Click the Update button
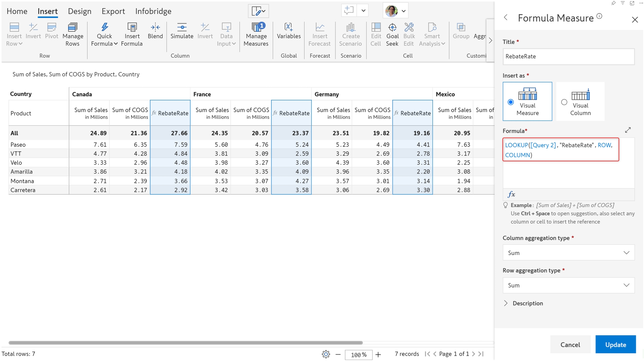Screen dimensions: 644x361 615,345
